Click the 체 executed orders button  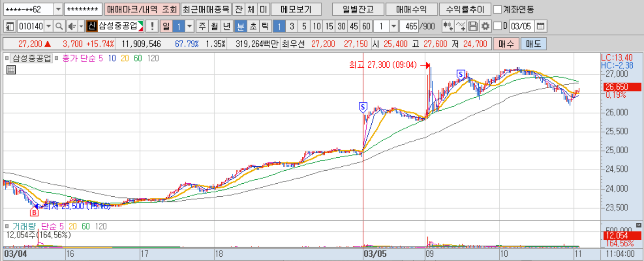coord(251,9)
